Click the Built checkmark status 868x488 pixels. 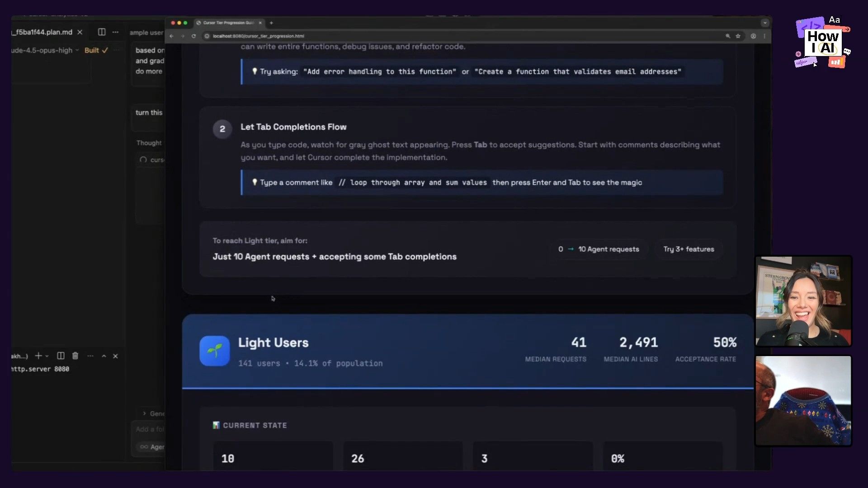click(96, 50)
